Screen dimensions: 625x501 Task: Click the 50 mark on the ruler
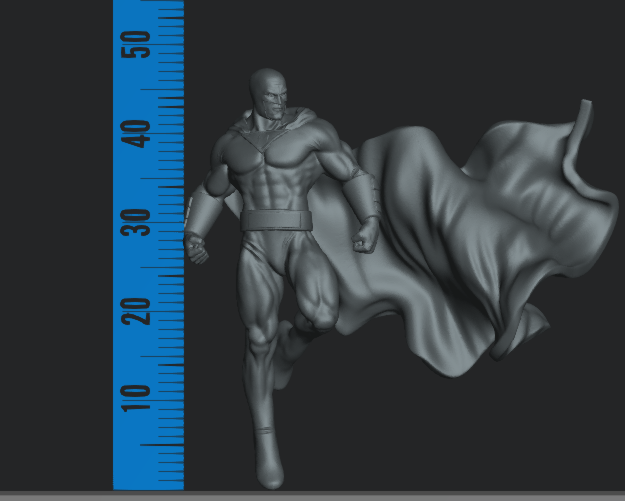(x=136, y=45)
